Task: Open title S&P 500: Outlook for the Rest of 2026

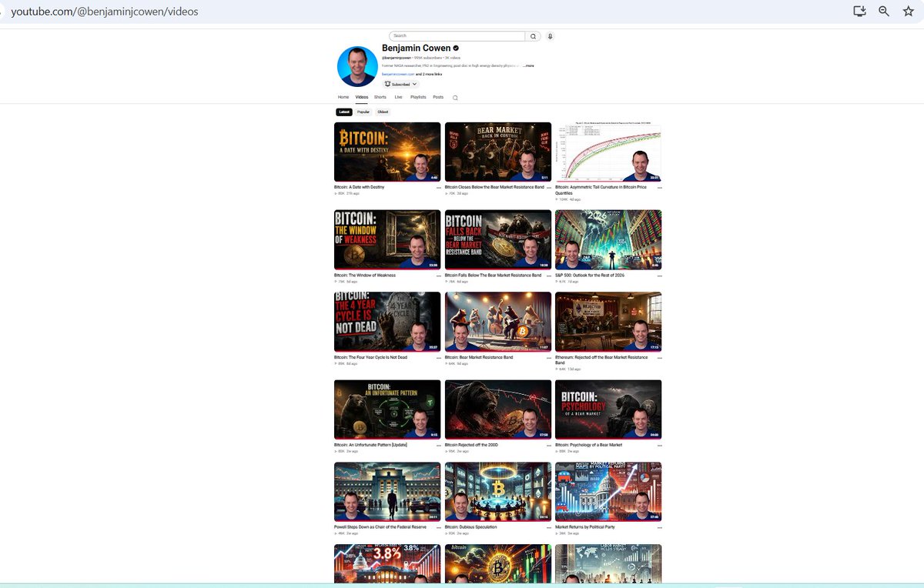Action: coord(590,275)
